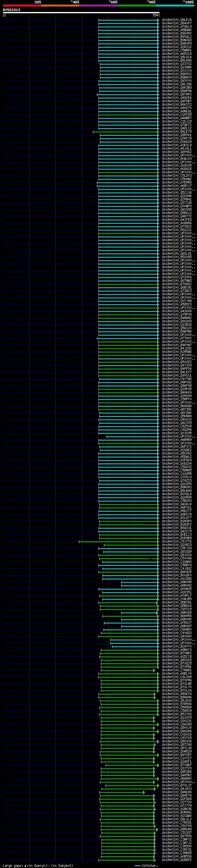Select the UniRef100_A6MZI4 label
Image resolution: width=197 pixels, height=868 pixels.
pos(177,54)
